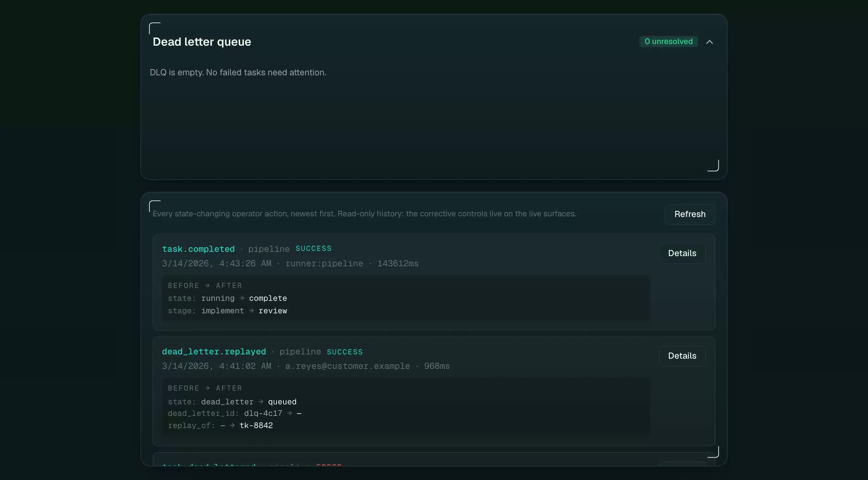Click the state dead_letter to queued line
The height and width of the screenshot is (480, 868).
click(232, 402)
